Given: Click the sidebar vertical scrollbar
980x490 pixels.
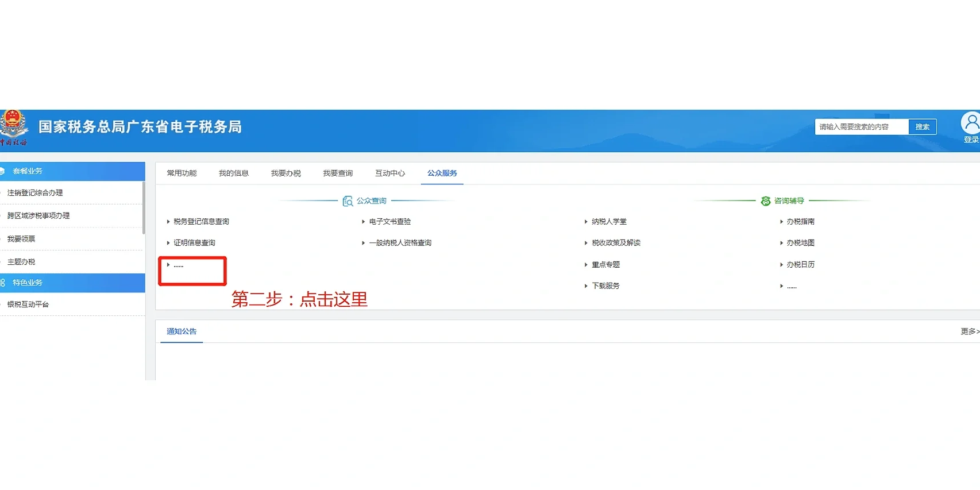Looking at the screenshot, I should 144,208.
